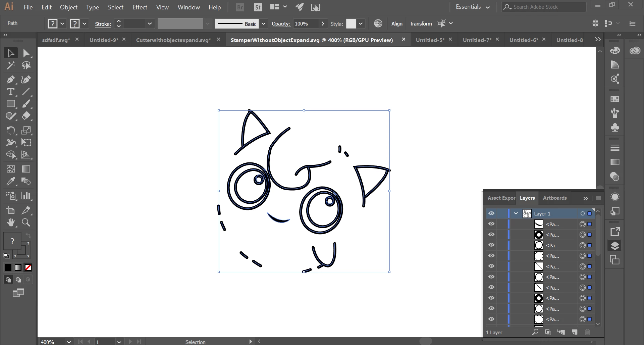The width and height of the screenshot is (644, 345).
Task: Hide the seventh path sublayer
Action: pyautogui.click(x=491, y=287)
